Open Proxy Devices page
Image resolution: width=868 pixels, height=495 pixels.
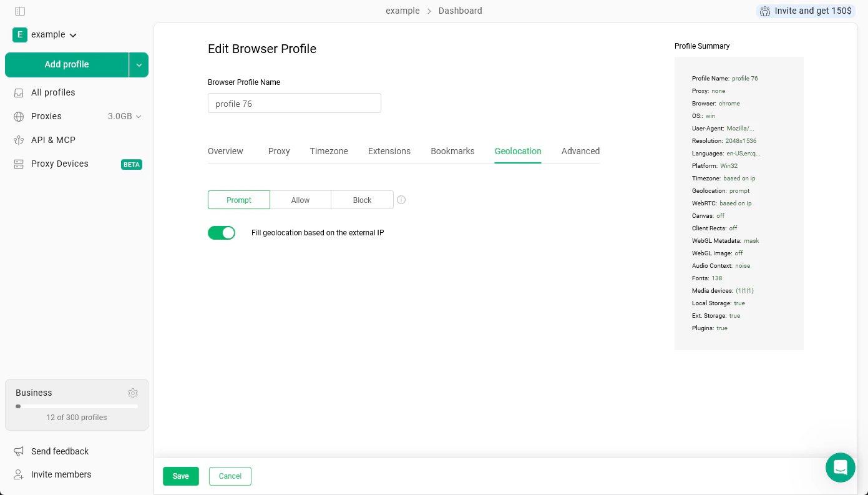coord(60,164)
